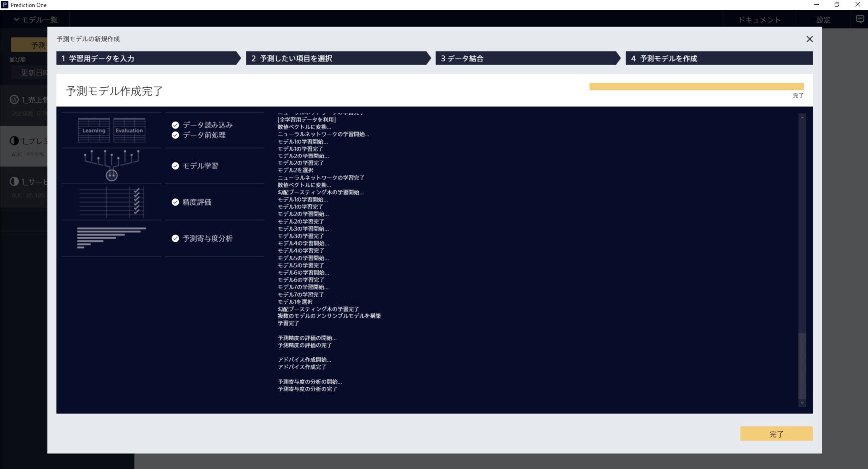
Task: Click the データ読み込み check mark
Action: click(175, 125)
